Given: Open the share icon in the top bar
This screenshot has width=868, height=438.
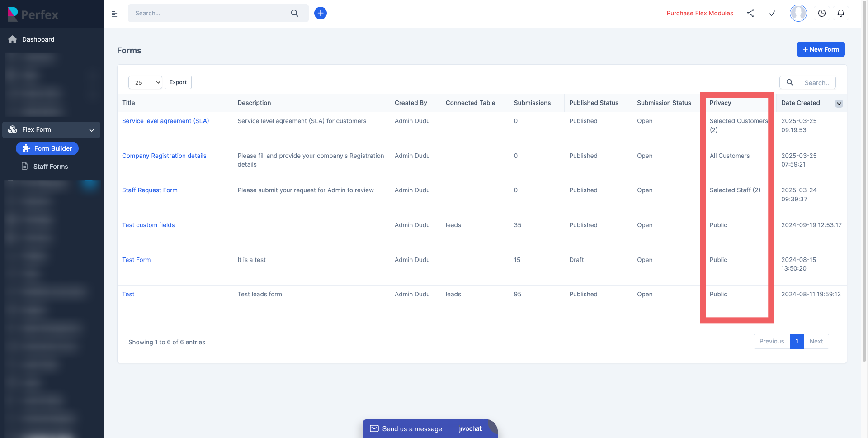Looking at the screenshot, I should point(750,13).
